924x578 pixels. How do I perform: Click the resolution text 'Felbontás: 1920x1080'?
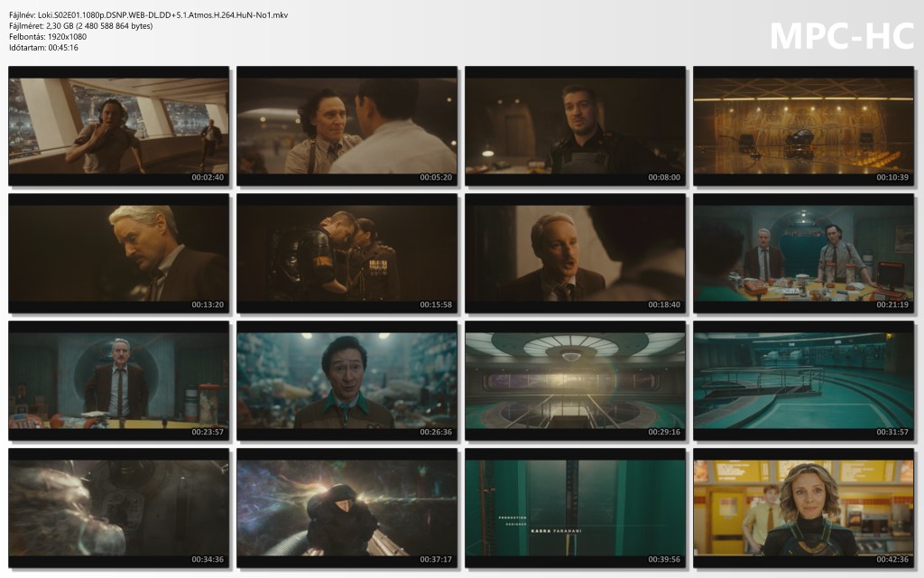[48, 36]
